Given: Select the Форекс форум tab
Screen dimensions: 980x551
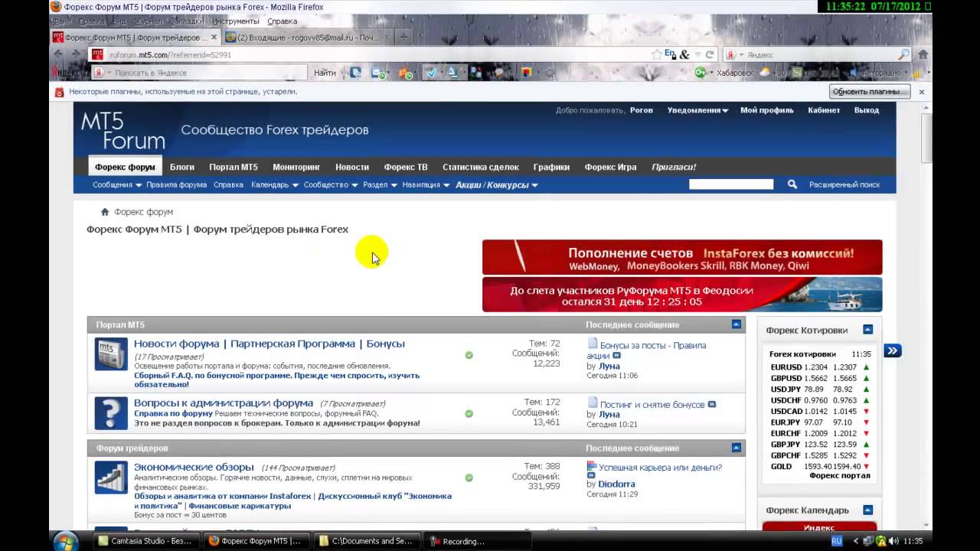Looking at the screenshot, I should [125, 167].
